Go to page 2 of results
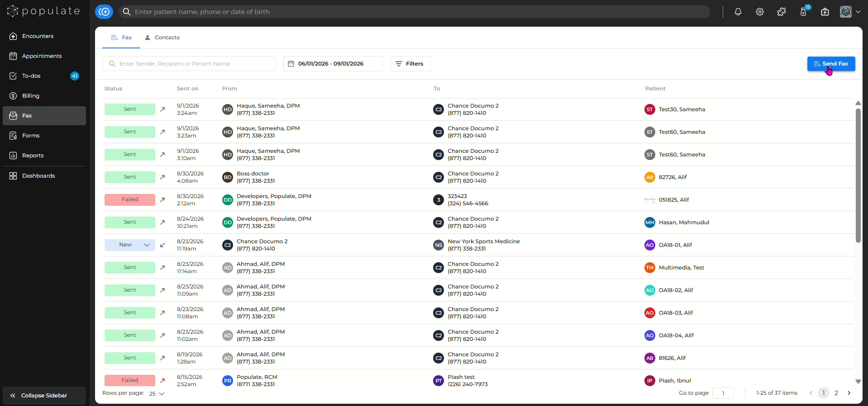Image resolution: width=868 pixels, height=406 pixels. tap(836, 393)
